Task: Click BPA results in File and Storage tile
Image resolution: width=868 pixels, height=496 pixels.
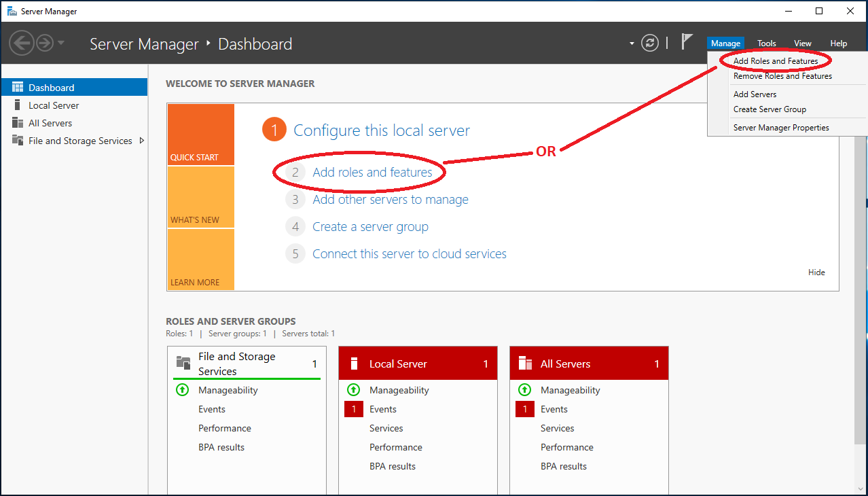Action: (221, 447)
